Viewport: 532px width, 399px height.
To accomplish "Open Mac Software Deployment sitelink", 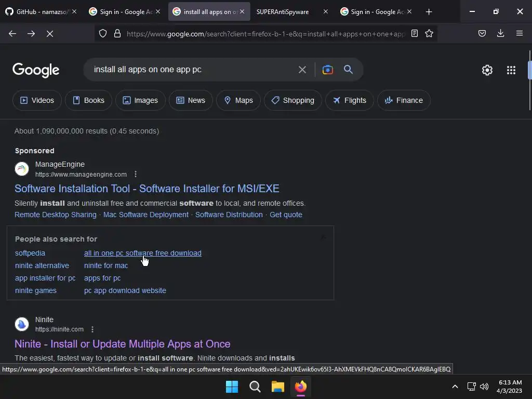I will (x=146, y=215).
